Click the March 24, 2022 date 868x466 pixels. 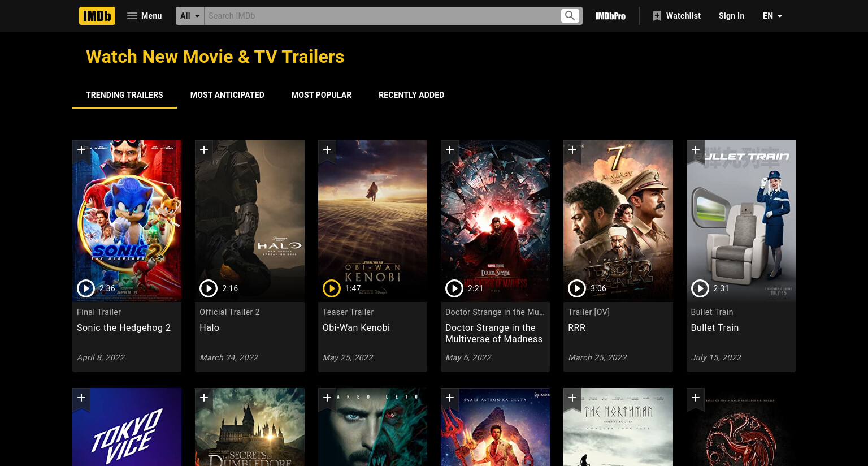click(229, 357)
